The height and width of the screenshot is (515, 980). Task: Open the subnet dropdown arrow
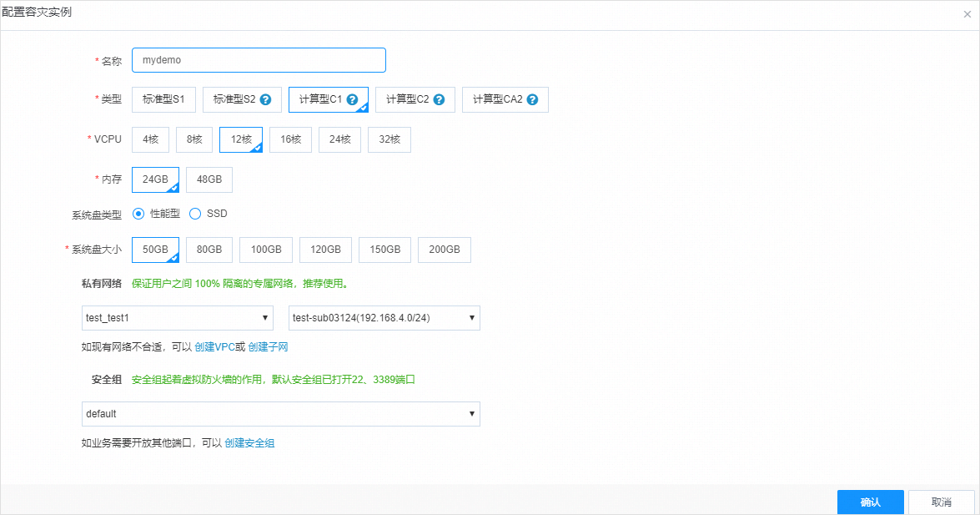[472, 318]
